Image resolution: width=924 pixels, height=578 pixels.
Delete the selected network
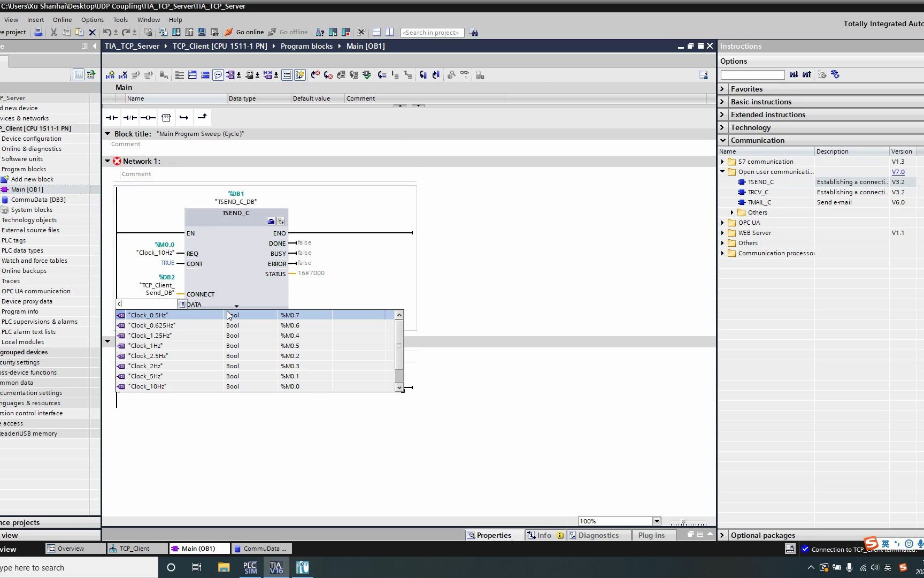click(x=123, y=75)
